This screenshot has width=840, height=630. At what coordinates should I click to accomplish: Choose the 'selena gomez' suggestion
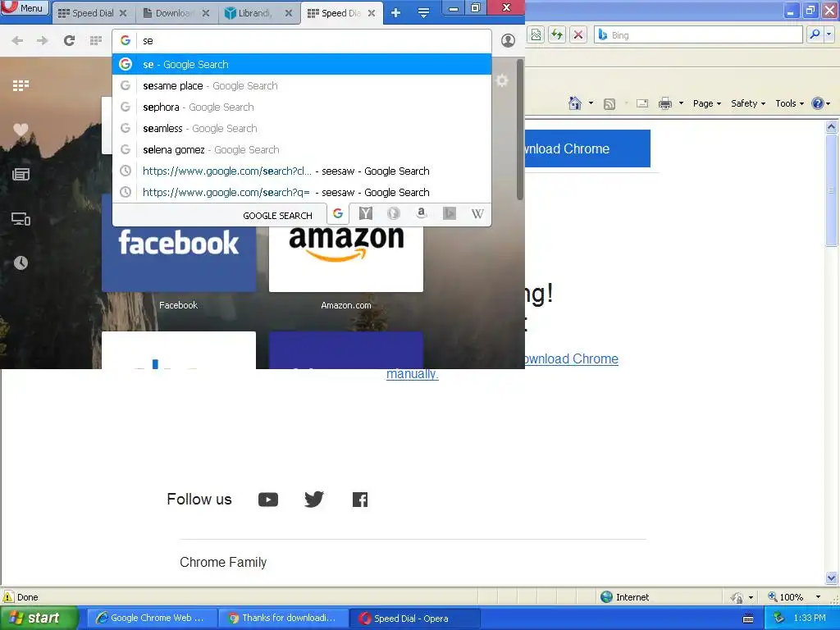[302, 150]
